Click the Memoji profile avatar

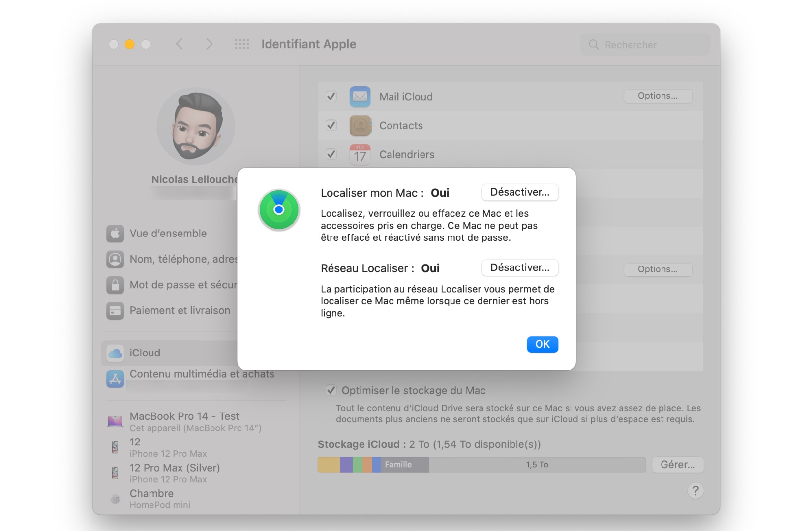196,126
